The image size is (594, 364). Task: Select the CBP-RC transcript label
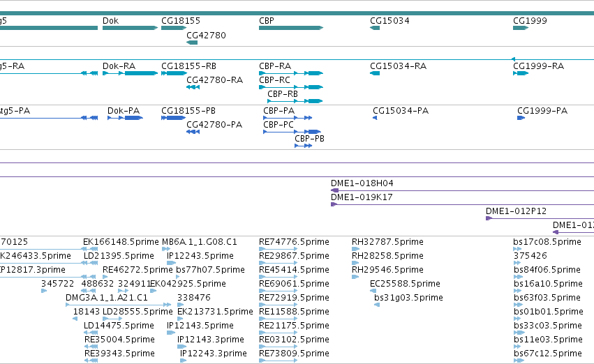tap(274, 80)
